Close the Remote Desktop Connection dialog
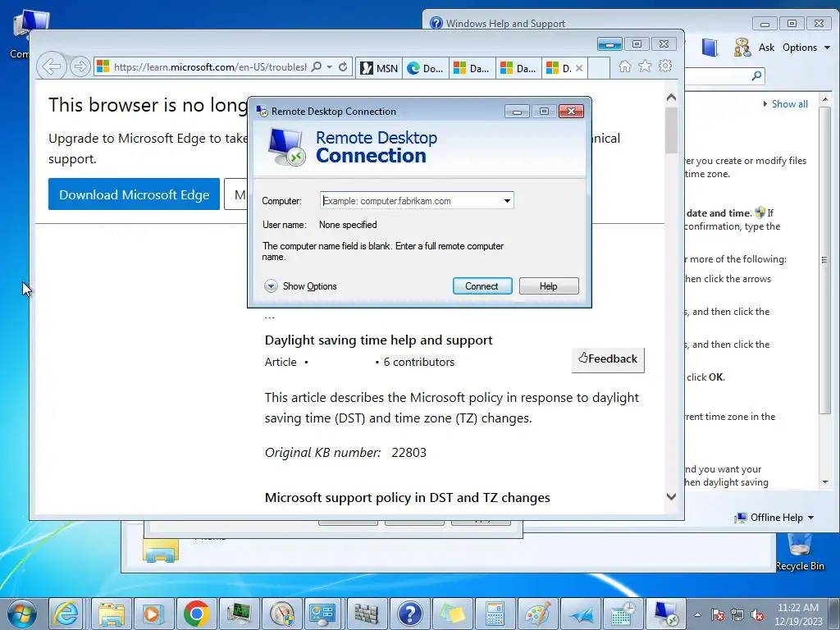Screen dimensions: 840x630 [x=571, y=111]
